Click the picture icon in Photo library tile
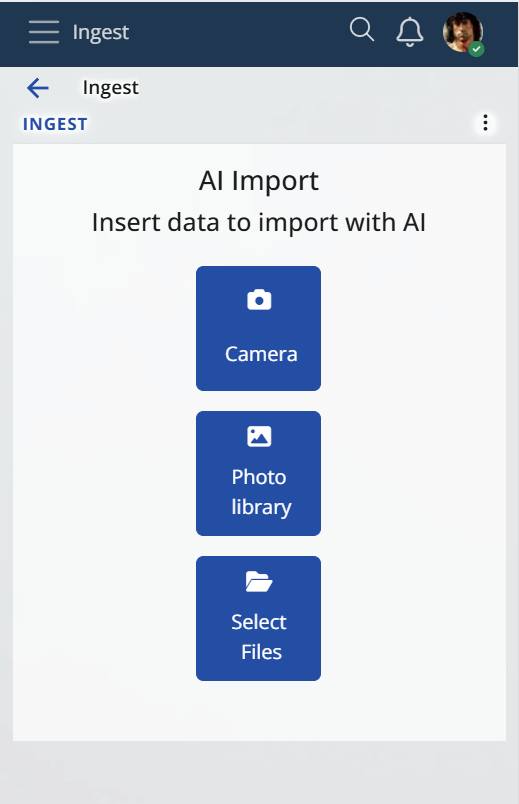This screenshot has width=519, height=804. 259,436
